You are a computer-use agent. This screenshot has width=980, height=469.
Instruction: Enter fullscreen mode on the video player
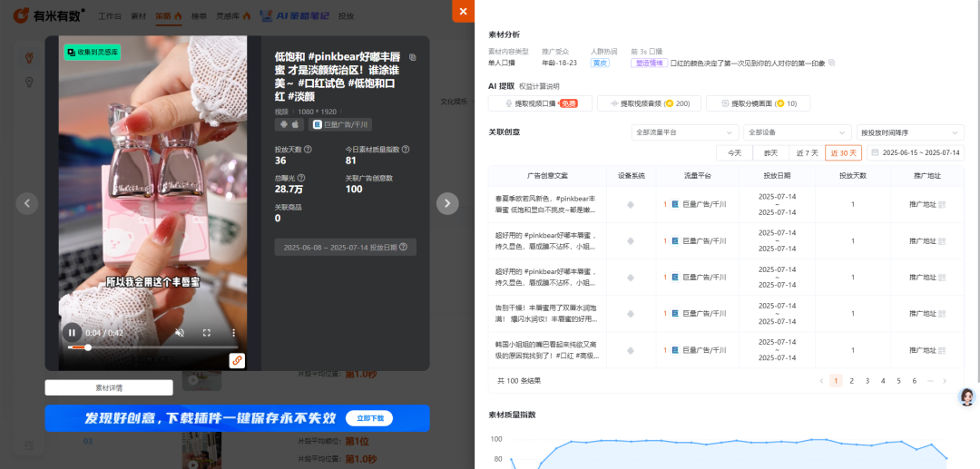coord(207,333)
